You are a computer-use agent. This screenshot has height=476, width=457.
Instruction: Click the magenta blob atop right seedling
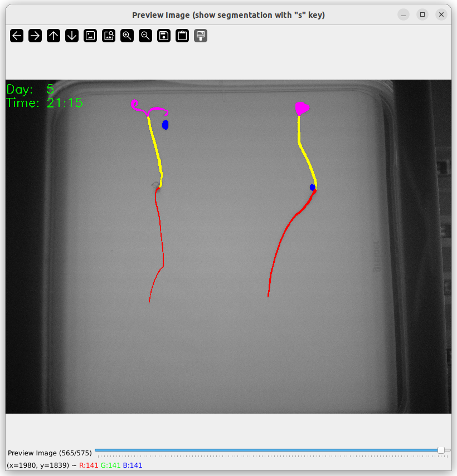pos(302,108)
